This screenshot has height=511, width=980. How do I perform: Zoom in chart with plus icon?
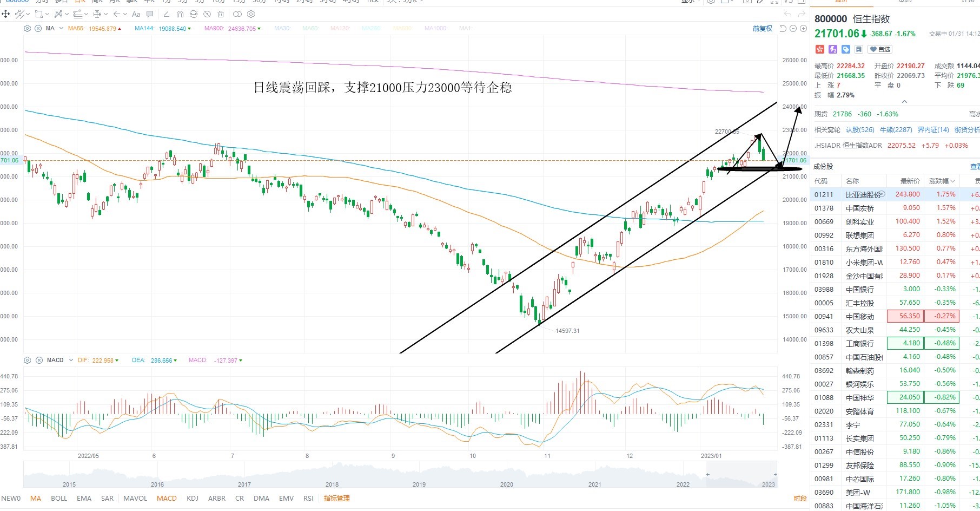pos(803,28)
